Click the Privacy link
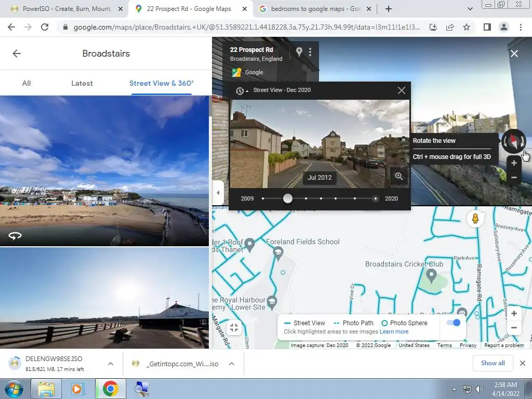Screen dimensions: 532x399 (x=468, y=345)
